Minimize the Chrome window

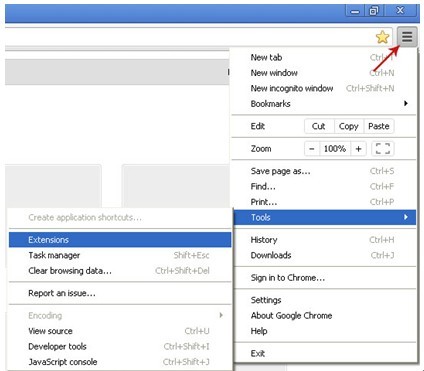pos(355,11)
